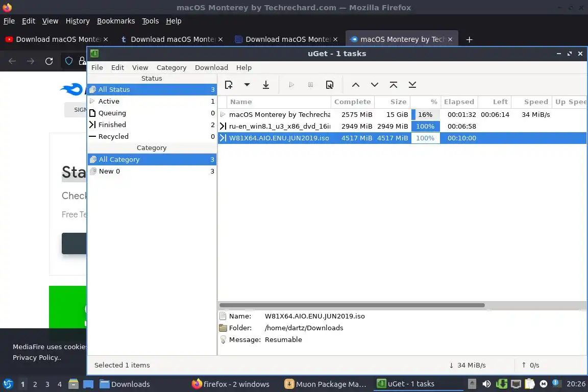Image resolution: width=588 pixels, height=392 pixels.
Task: Select New 0 category
Action: coord(152,171)
